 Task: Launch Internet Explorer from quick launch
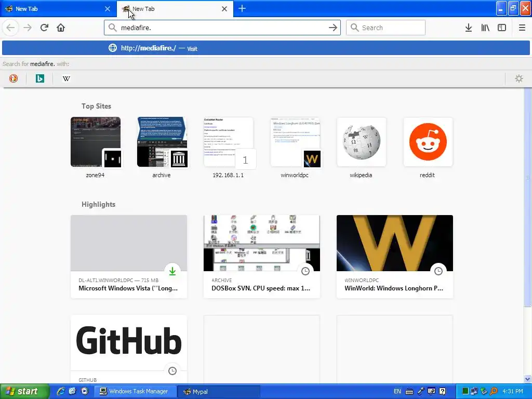point(61,391)
